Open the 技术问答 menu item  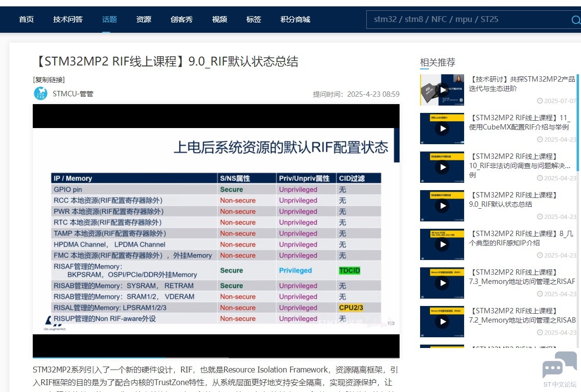click(68, 19)
